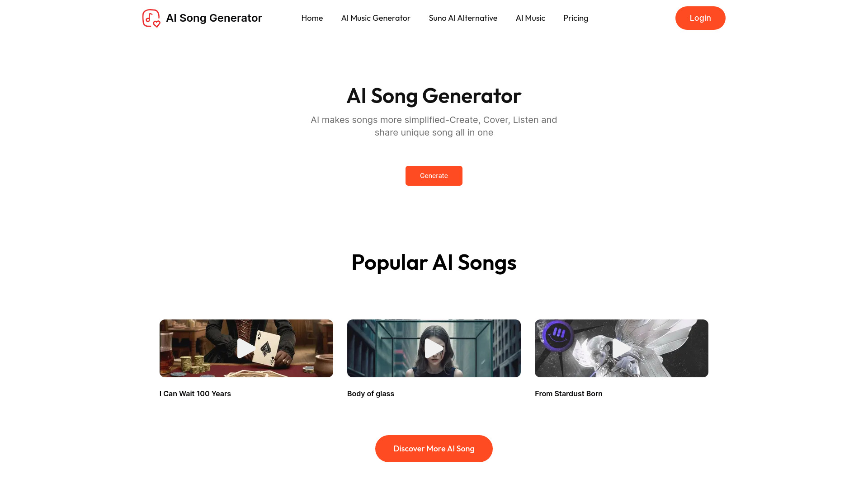Click the play button on 'I Can Wait 100 Years'

(x=246, y=348)
